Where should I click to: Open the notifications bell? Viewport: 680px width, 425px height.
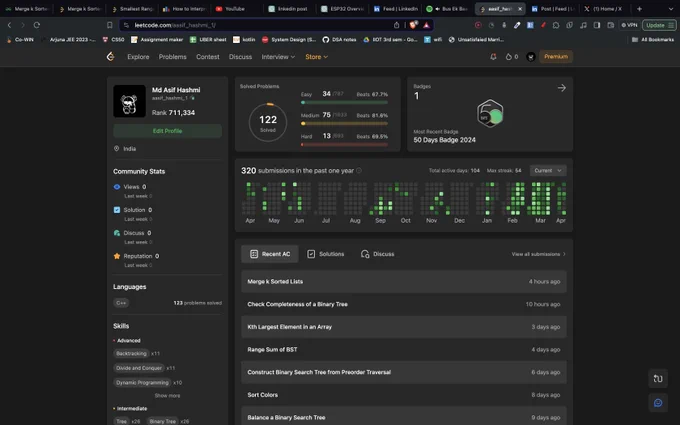point(493,56)
